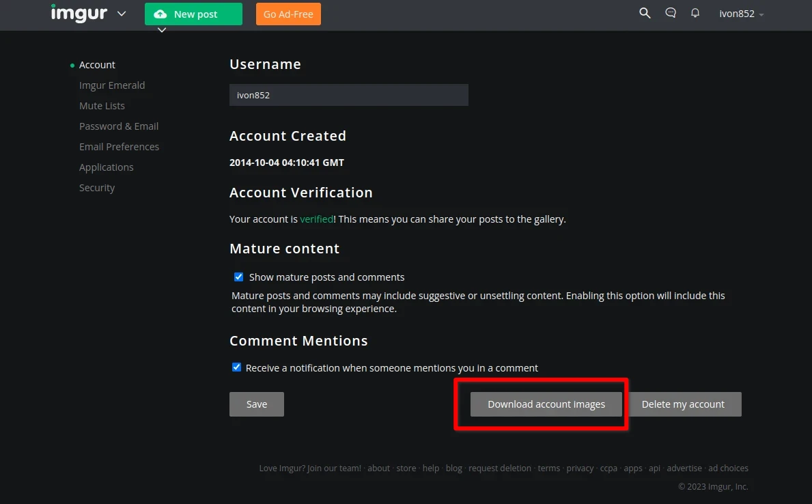The height and width of the screenshot is (504, 812).
Task: Click into the Username text field
Action: coord(348,96)
